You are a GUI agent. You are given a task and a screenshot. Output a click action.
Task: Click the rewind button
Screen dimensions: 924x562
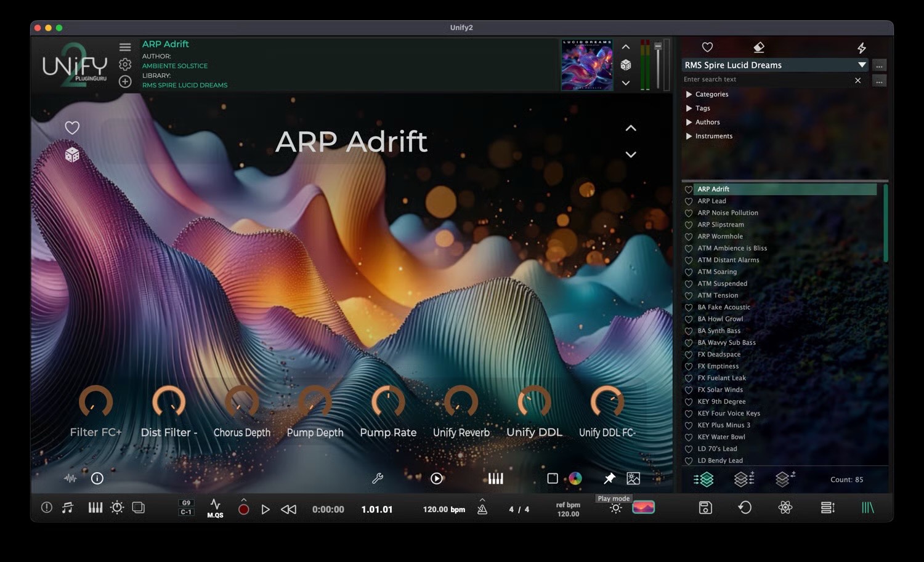coord(288,510)
